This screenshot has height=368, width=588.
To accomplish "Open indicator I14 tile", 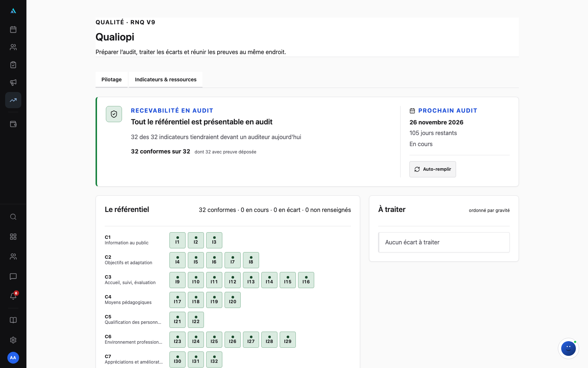I will [269, 280].
